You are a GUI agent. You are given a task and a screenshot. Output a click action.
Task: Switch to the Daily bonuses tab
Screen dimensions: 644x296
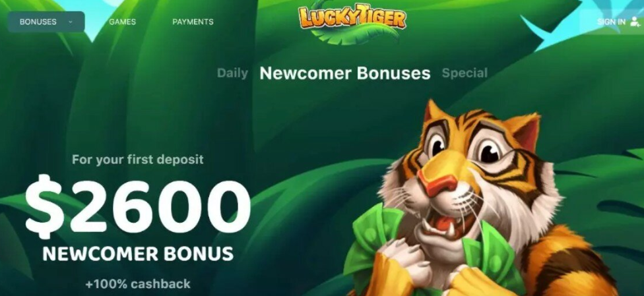(x=232, y=73)
